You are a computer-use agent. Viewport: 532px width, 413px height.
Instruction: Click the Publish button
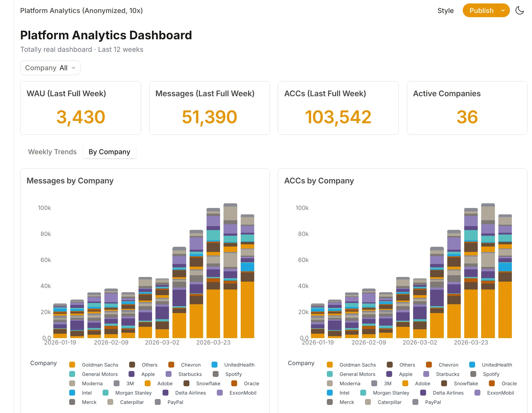click(x=481, y=10)
